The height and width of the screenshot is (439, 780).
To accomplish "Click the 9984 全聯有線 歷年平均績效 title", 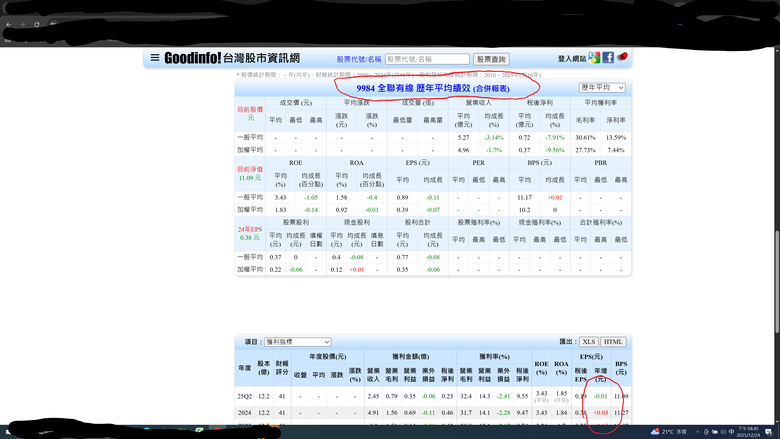I will point(433,88).
